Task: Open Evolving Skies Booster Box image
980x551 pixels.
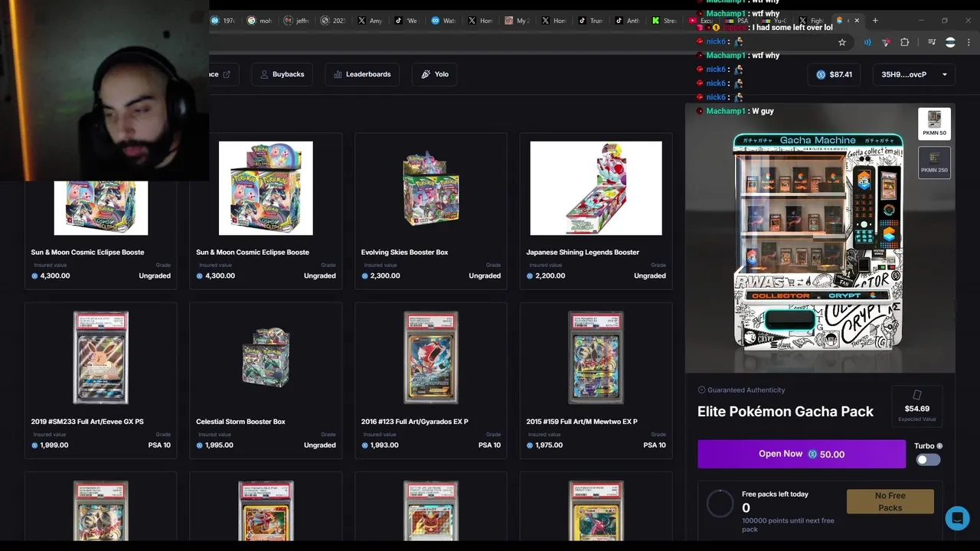Action: [431, 188]
